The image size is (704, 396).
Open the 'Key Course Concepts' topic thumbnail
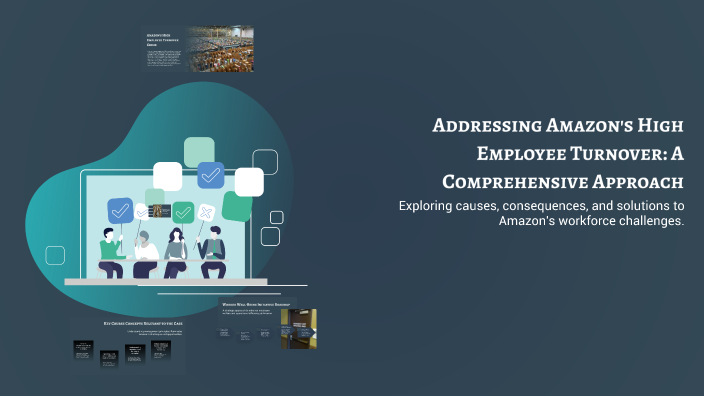point(128,346)
